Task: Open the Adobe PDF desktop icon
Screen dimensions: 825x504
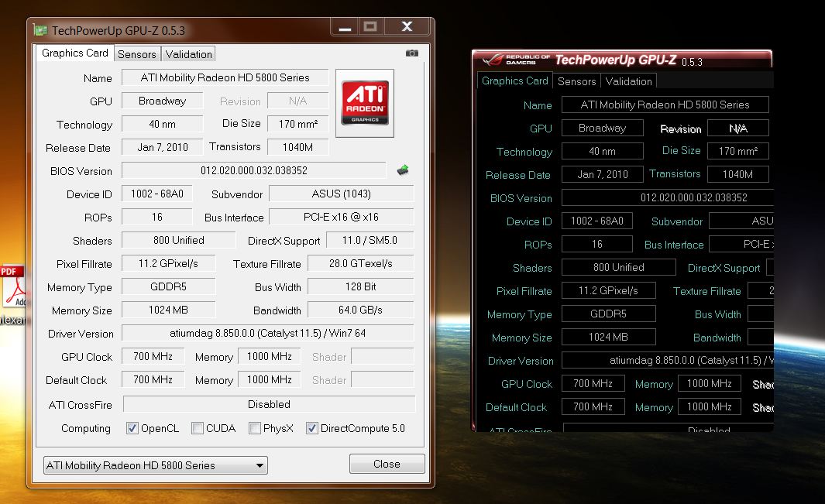Action: (14, 286)
